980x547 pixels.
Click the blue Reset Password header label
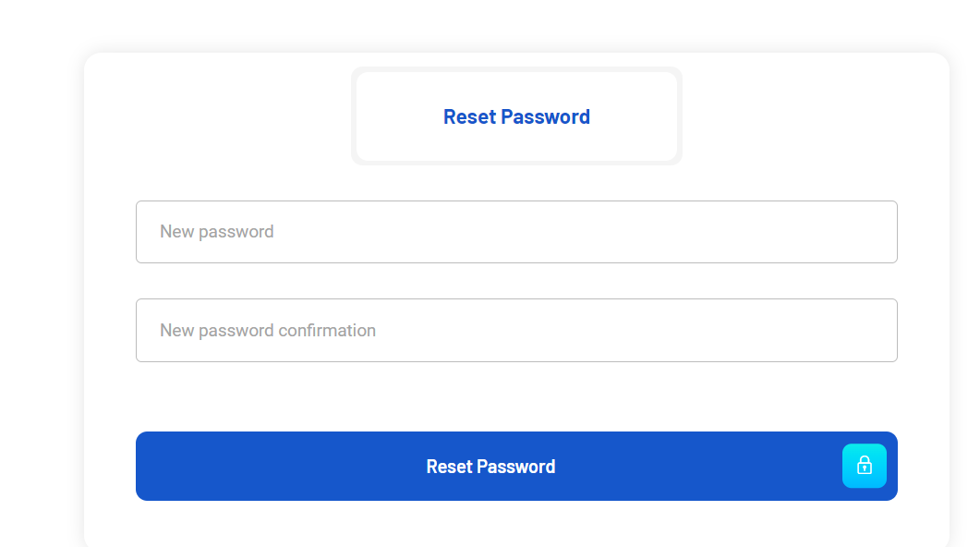[516, 116]
